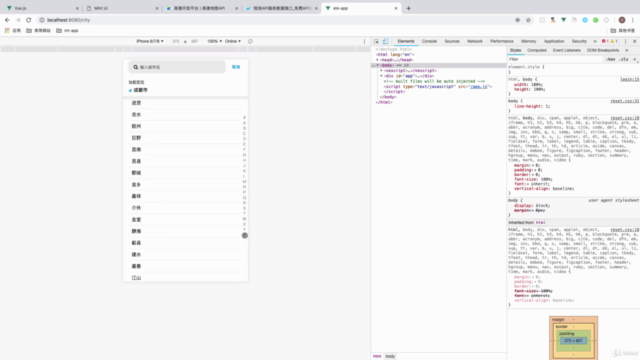
Task: Click the 375 × 667 box model content
Action: click(573, 340)
